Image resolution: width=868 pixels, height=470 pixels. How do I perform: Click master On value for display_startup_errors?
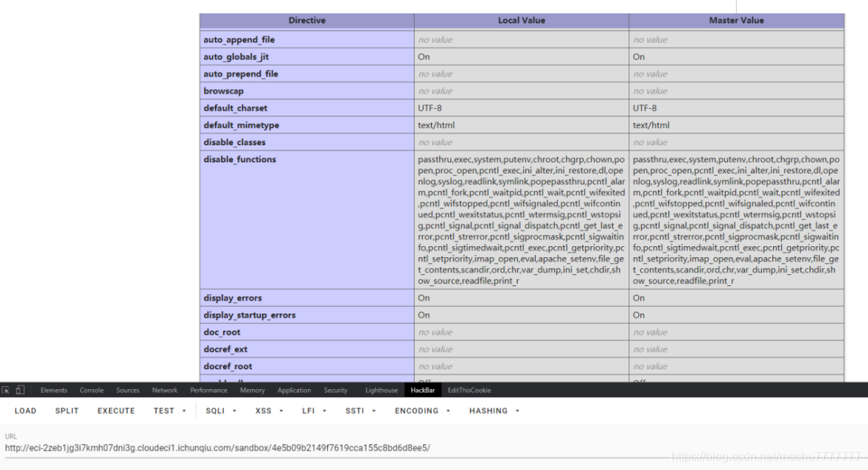639,315
